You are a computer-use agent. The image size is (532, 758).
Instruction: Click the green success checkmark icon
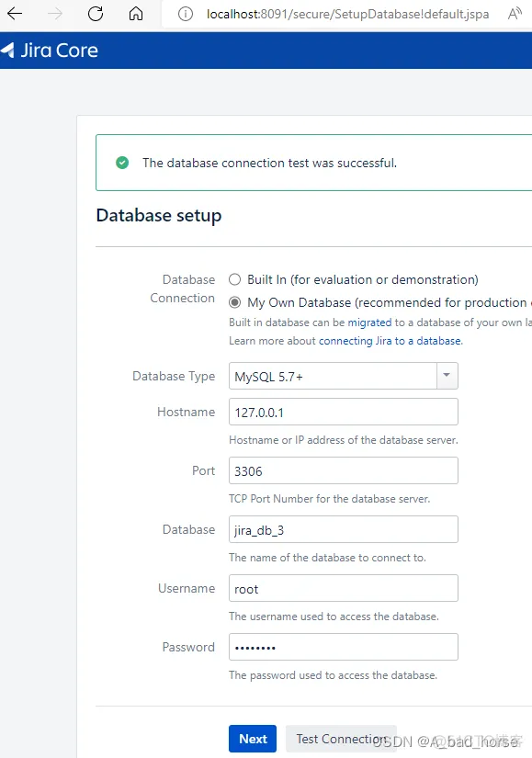point(122,163)
